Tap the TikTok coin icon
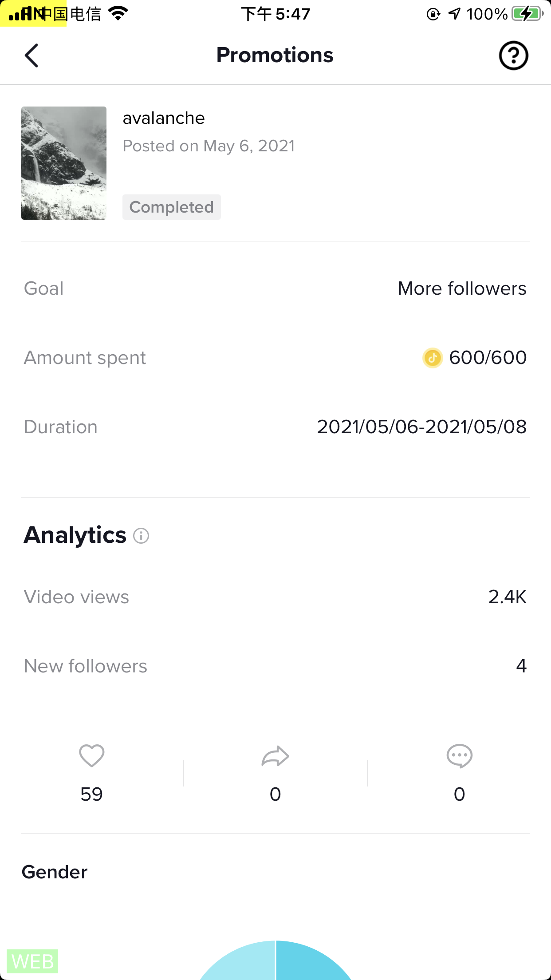Screen dimensions: 551x980 point(433,358)
